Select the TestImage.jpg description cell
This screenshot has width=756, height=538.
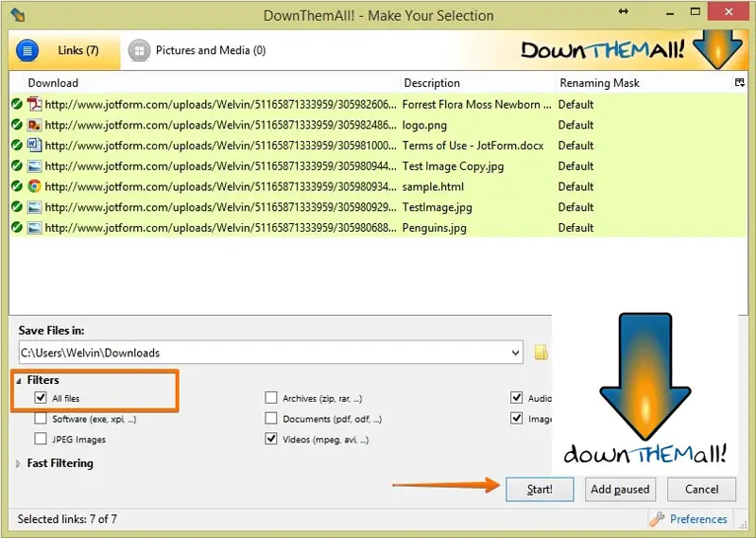[437, 207]
